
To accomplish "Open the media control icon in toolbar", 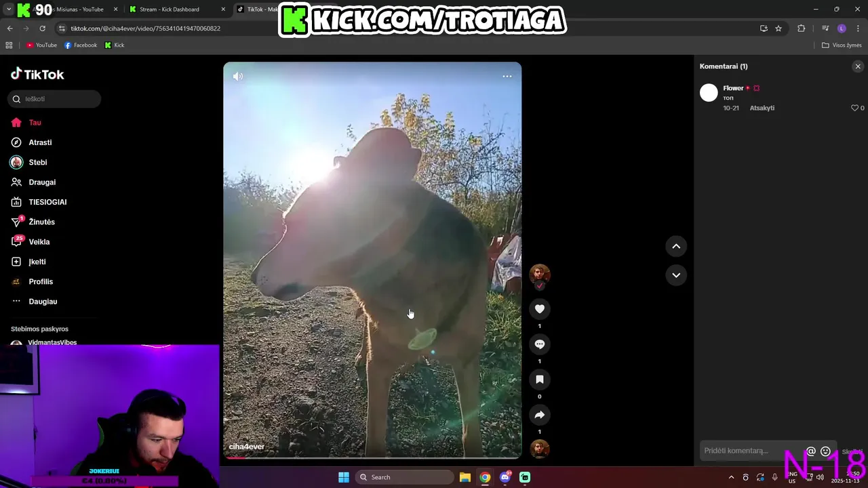I will pos(825,28).
